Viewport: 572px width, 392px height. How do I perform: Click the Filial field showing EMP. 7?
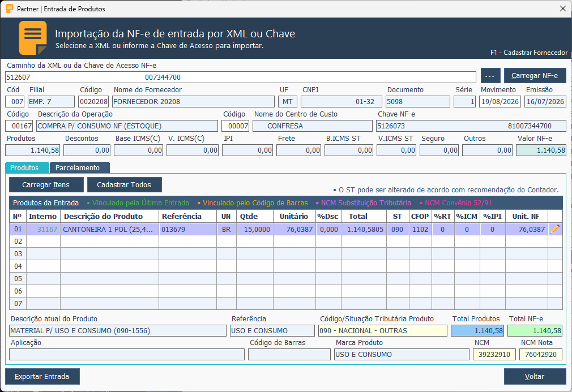[51, 102]
